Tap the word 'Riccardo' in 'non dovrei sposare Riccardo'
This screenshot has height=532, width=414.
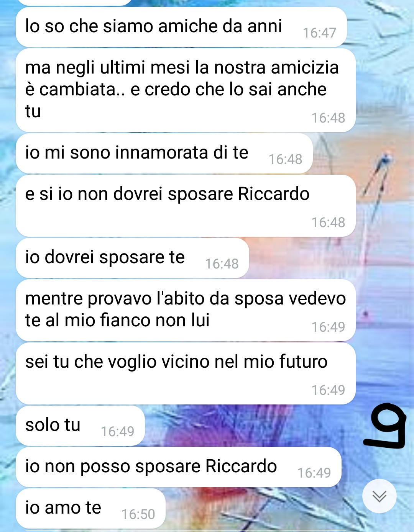point(274,194)
